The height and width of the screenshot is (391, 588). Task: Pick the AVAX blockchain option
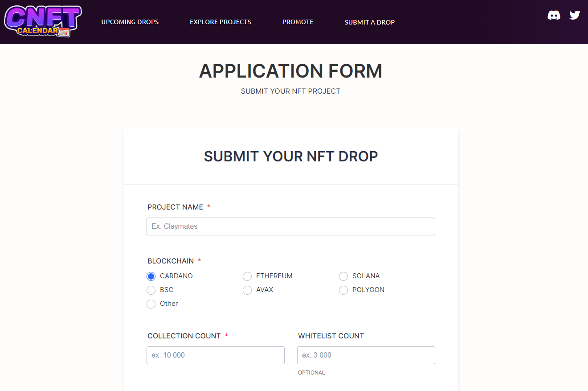pyautogui.click(x=247, y=290)
